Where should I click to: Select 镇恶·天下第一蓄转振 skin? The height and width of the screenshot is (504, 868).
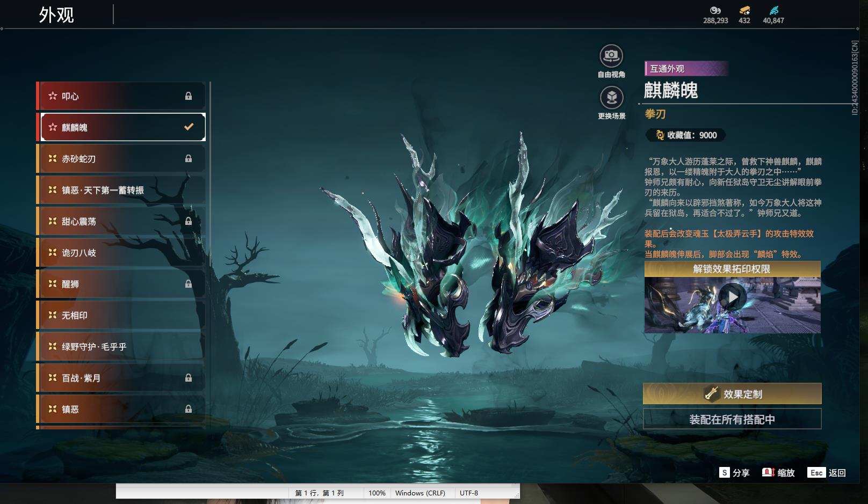tap(121, 190)
